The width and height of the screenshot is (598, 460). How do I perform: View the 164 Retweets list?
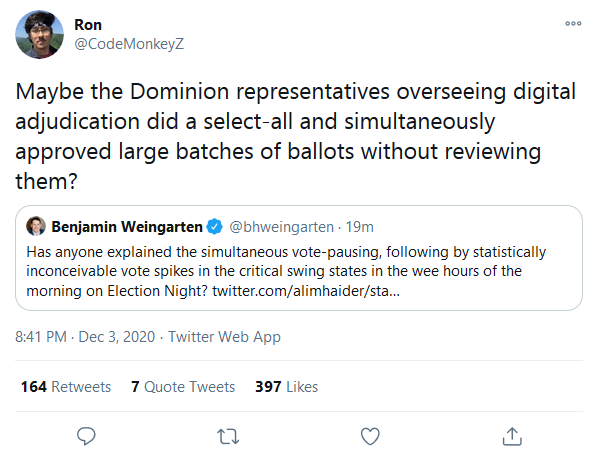click(x=66, y=386)
